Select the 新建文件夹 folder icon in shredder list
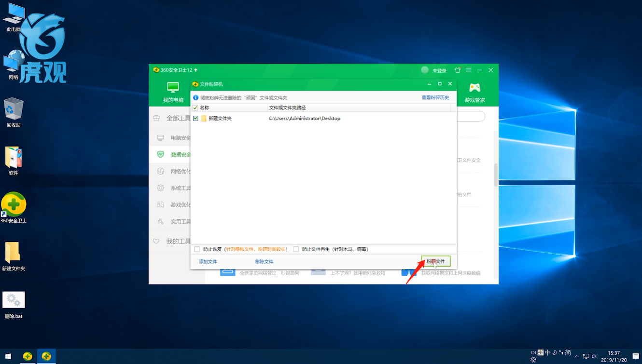642x364 pixels. pyautogui.click(x=204, y=118)
